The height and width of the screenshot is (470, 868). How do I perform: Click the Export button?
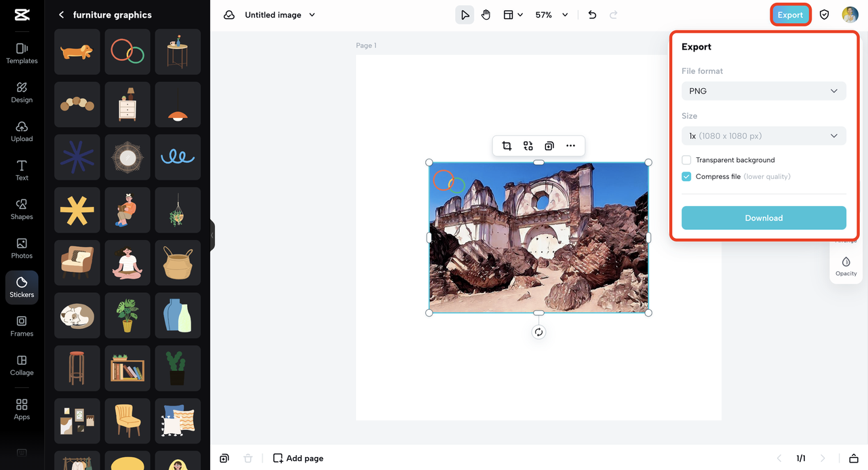point(790,15)
